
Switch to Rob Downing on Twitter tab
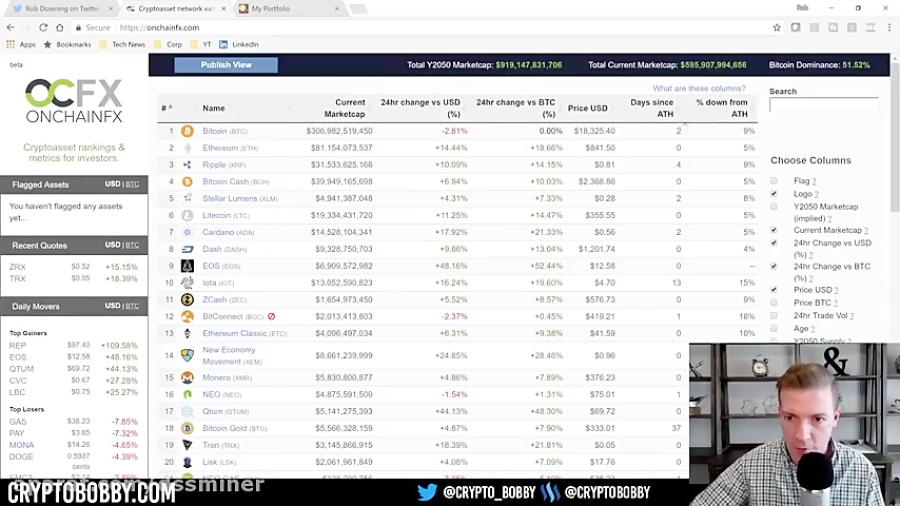coord(62,9)
